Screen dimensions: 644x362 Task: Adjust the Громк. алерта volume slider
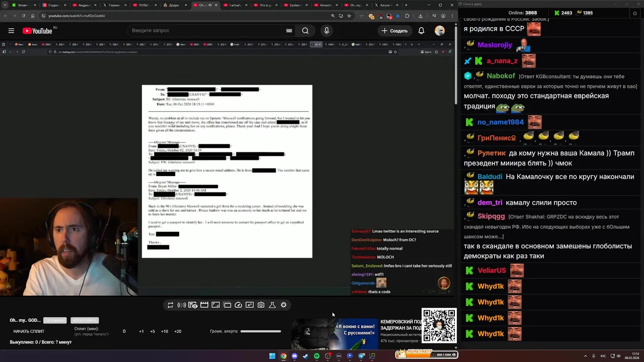pos(261,331)
